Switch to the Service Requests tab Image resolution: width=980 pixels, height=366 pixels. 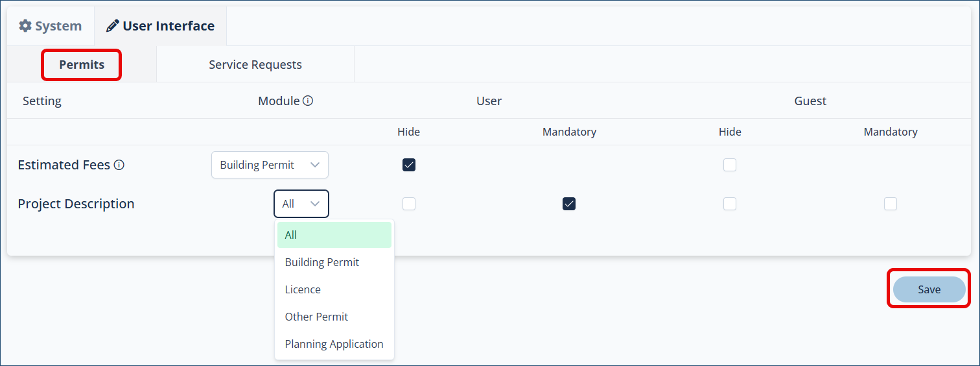255,65
